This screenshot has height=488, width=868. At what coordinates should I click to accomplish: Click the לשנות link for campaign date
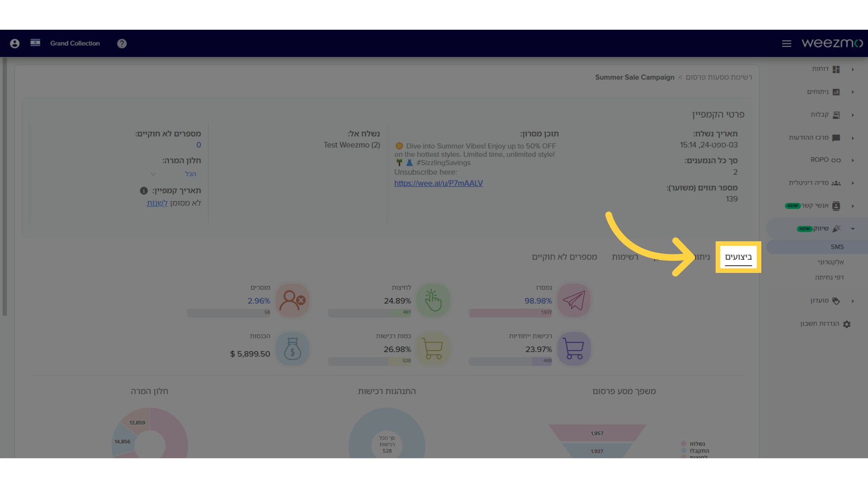point(157,203)
